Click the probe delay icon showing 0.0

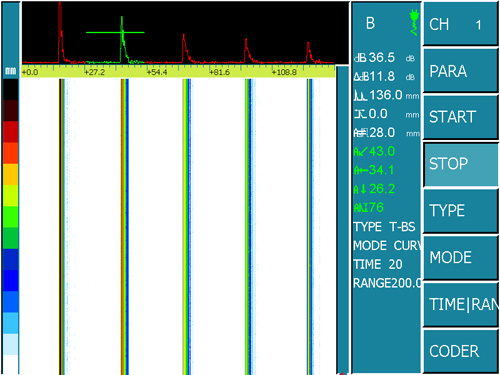point(360,114)
